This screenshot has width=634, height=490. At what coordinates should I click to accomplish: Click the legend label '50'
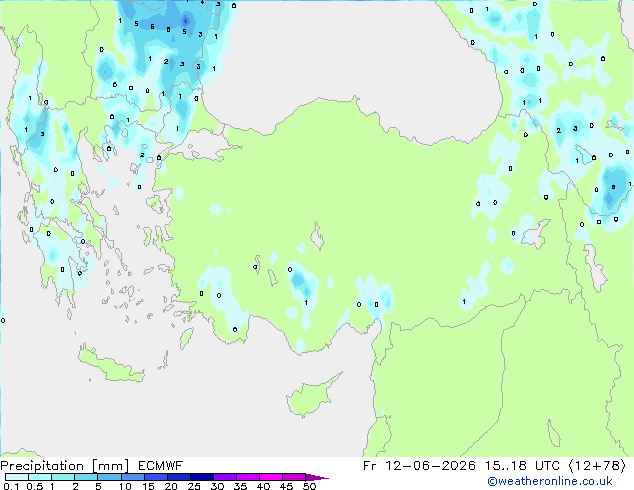(309, 486)
